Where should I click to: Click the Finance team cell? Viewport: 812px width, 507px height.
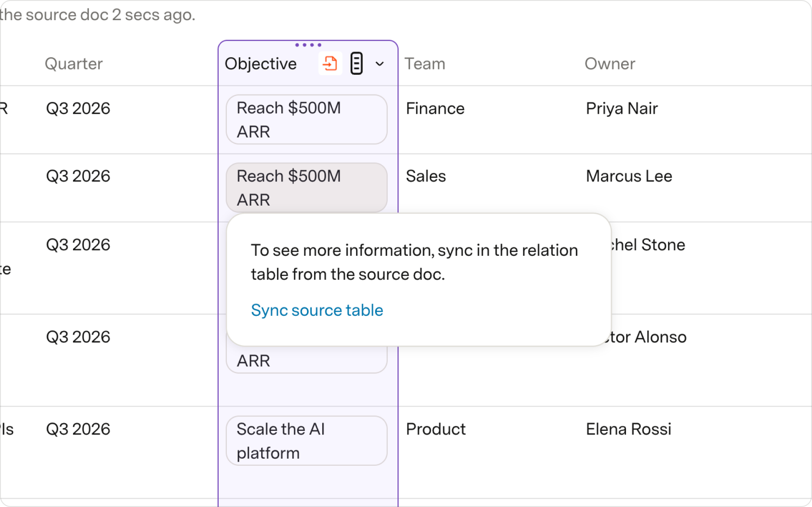click(x=435, y=108)
